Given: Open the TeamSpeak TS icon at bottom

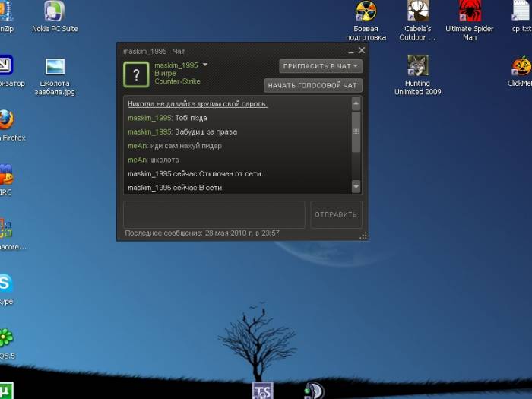Looking at the screenshot, I should tap(262, 391).
